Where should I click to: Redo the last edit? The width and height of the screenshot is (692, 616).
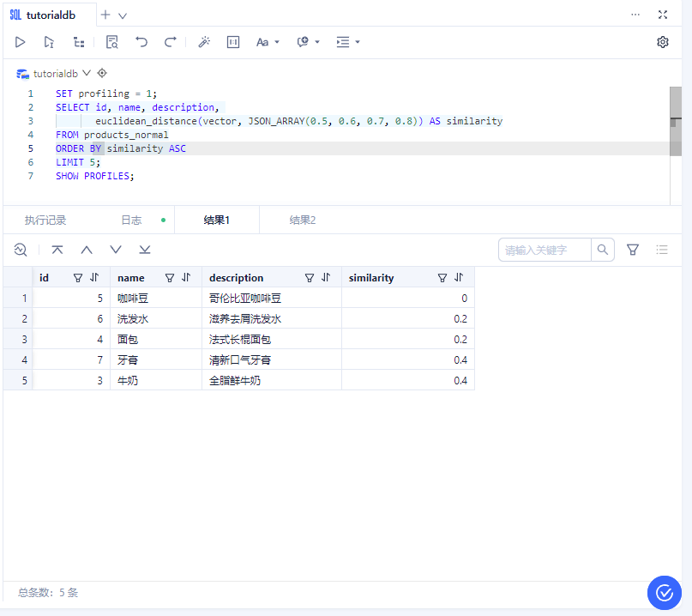point(171,42)
